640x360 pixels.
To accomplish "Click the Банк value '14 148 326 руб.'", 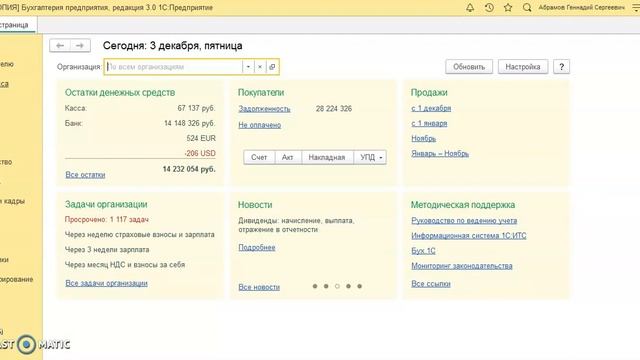I will (x=189, y=123).
